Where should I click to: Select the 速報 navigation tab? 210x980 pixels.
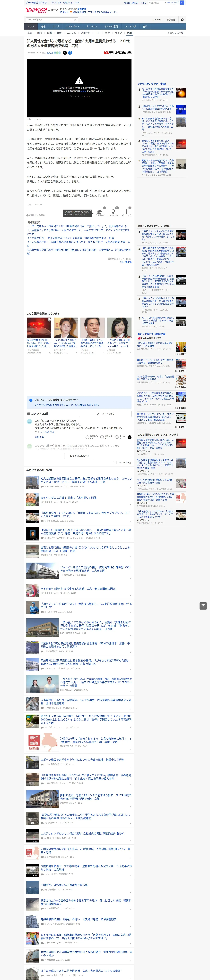coord(43,27)
